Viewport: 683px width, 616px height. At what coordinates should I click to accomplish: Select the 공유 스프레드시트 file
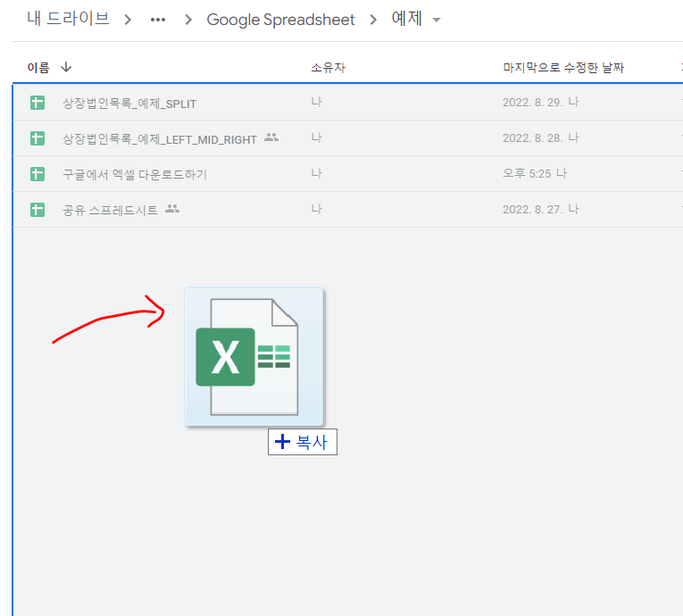(x=110, y=211)
